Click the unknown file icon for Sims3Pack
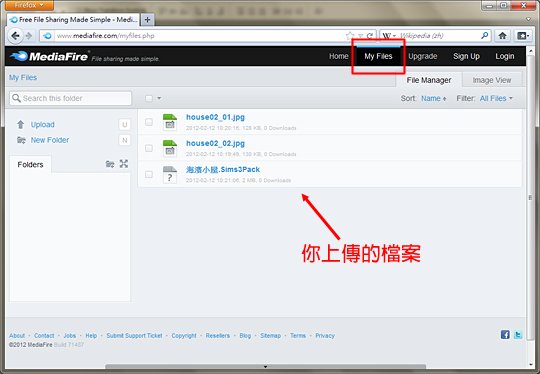The image size is (540, 374). 170,174
